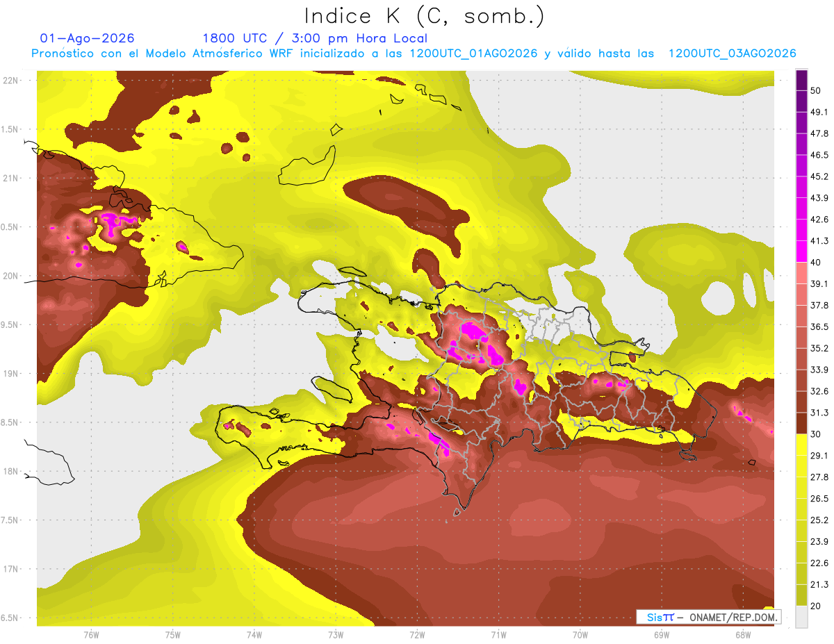Click the colorbar value 42.6

[x=819, y=220]
